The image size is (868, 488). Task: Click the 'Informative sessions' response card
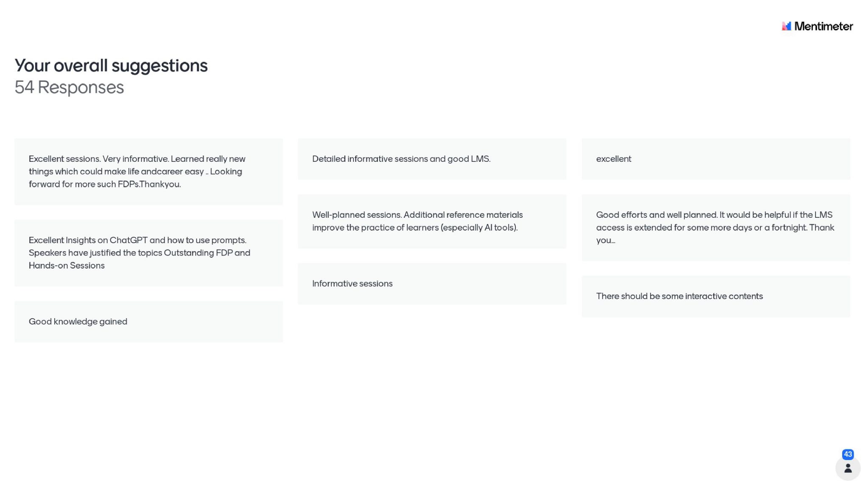pos(431,283)
